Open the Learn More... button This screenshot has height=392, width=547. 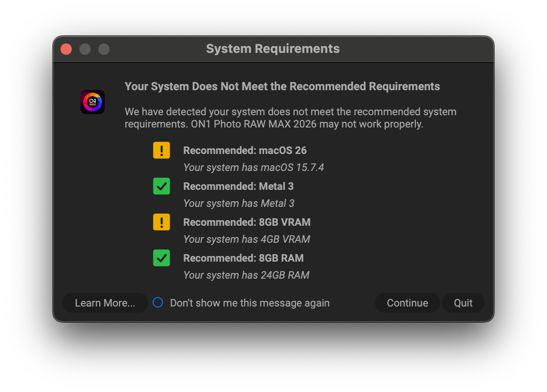(x=105, y=303)
